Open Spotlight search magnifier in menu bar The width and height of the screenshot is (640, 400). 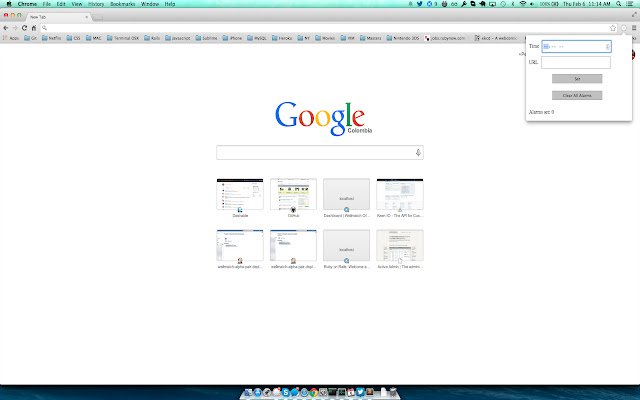(619, 4)
